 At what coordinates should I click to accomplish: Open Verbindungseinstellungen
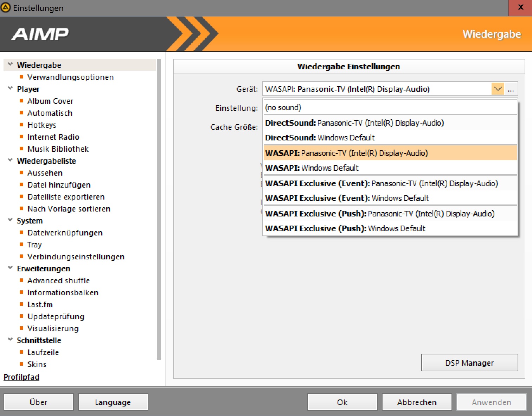tap(76, 257)
